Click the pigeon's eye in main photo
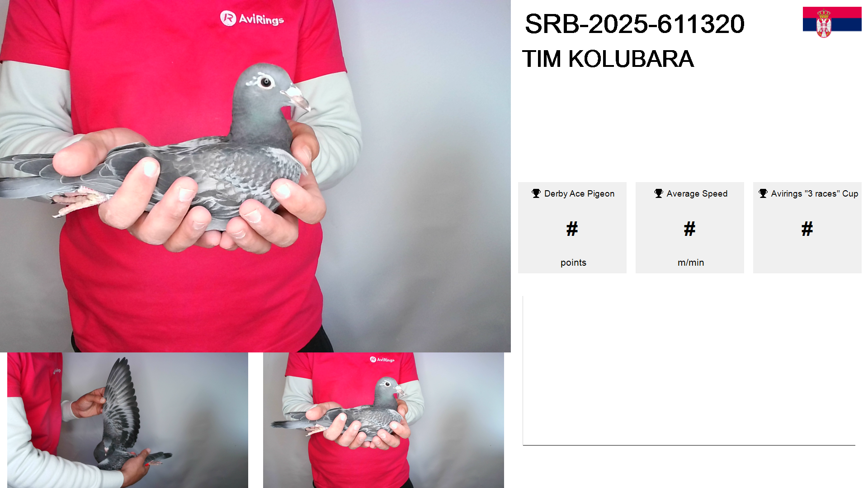Image resolution: width=868 pixels, height=488 pixels. pos(266,82)
